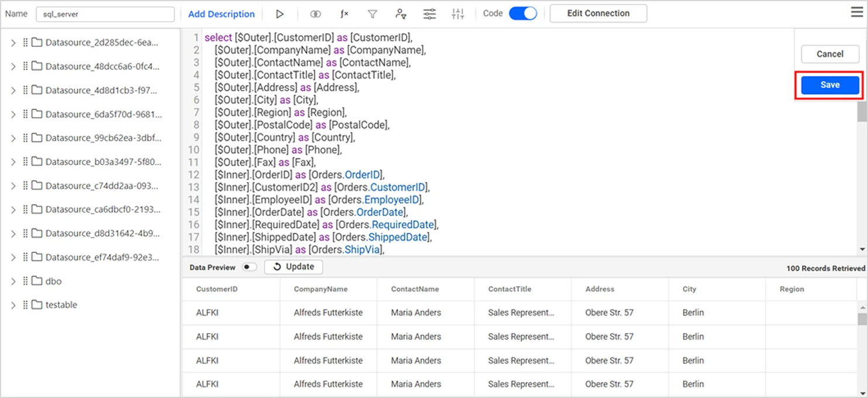Click the folder icon of dbo schema
This screenshot has height=398, width=868.
point(37,281)
